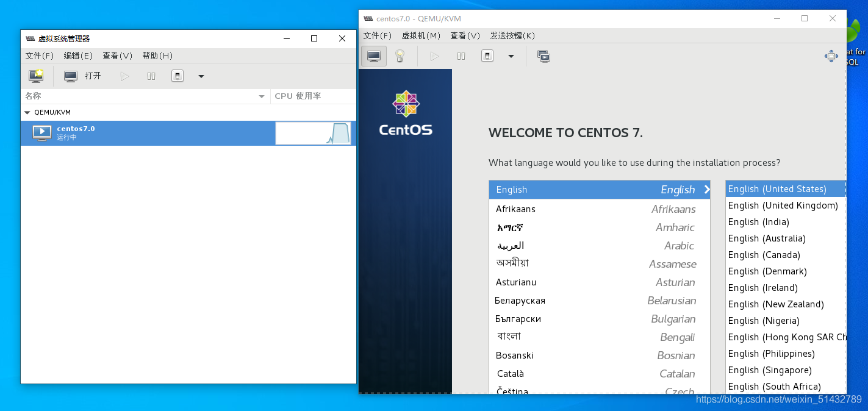Click the CPU 使用率 column header
Image resolution: width=868 pixels, height=411 pixels.
(314, 96)
